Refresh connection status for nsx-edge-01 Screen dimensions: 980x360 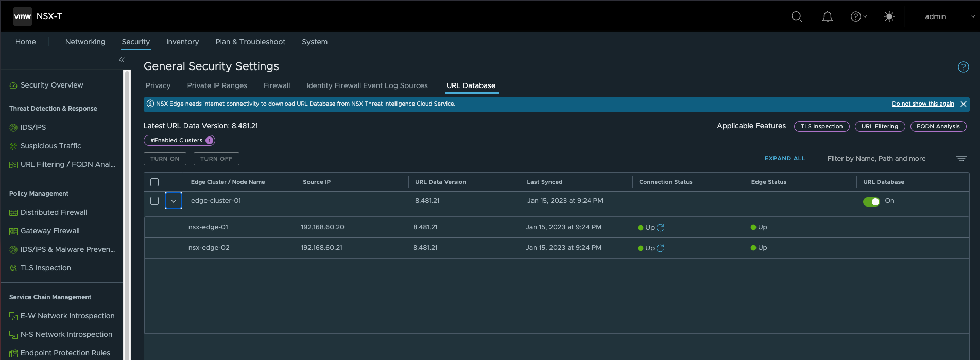[x=661, y=228]
